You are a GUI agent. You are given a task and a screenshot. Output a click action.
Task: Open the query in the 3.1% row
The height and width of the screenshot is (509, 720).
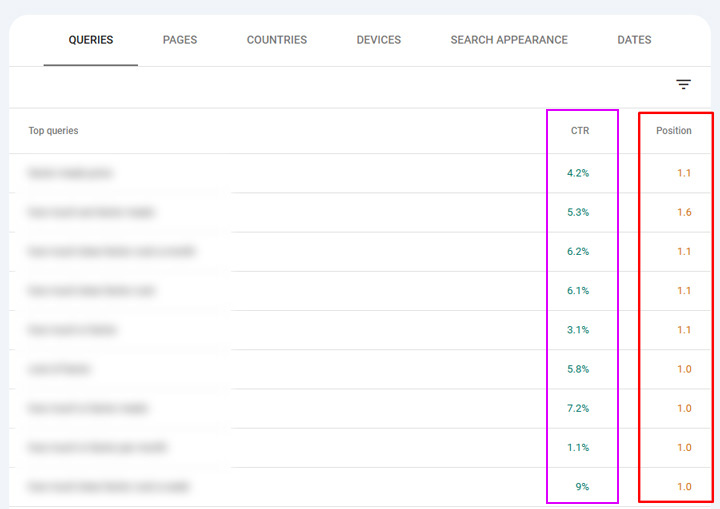[73, 330]
